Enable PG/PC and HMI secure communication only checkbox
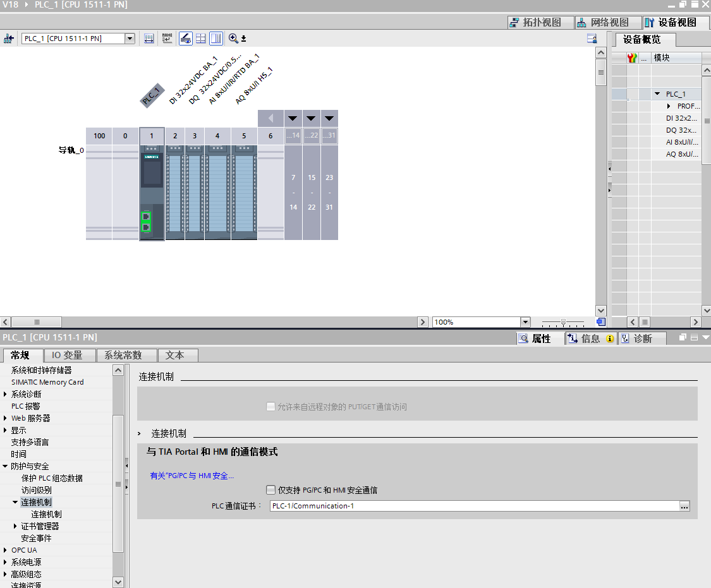711x588 pixels. point(271,490)
